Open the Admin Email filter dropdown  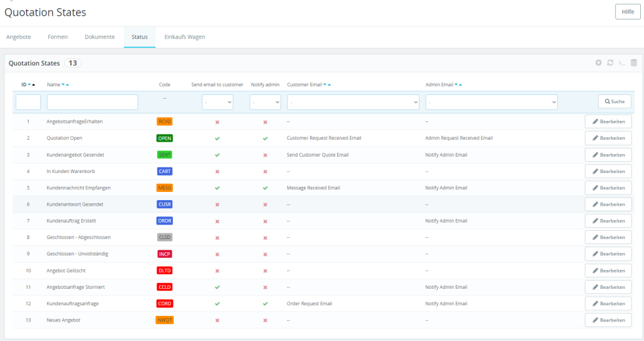click(492, 103)
